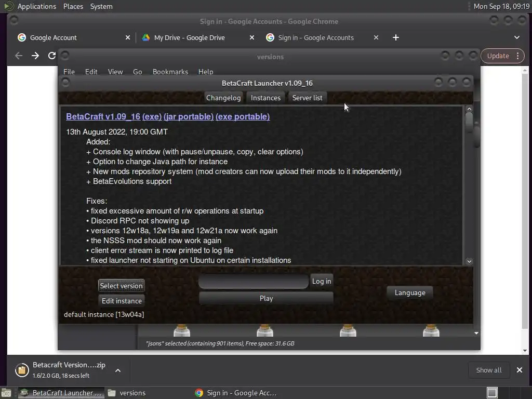This screenshot has width=532, height=399.
Task: Open the Language selection button
Action: click(410, 292)
